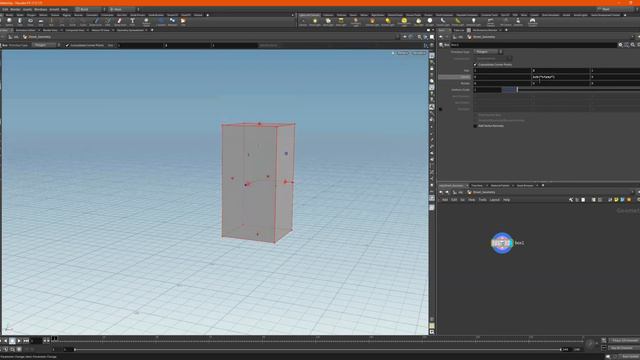Open the Main dropdown beside Build
The height and width of the screenshot is (360, 640).
124,9
